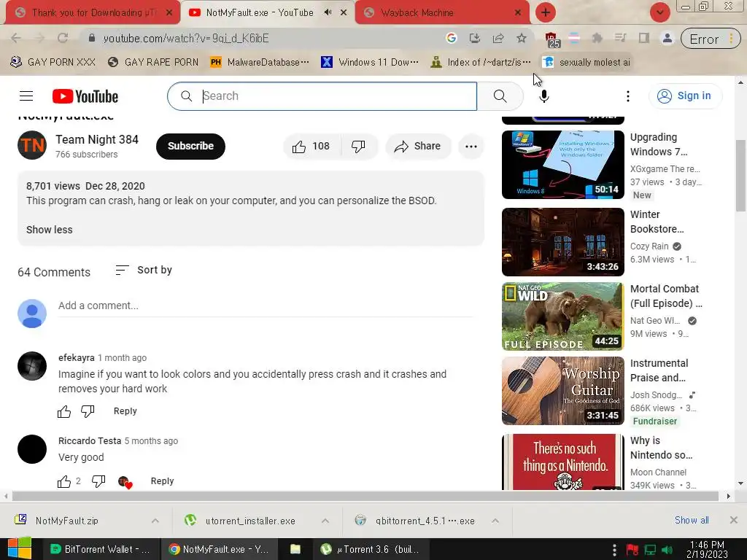This screenshot has height=560, width=747.
Task: Click the horizontal page scrollbar
Action: tap(365, 496)
